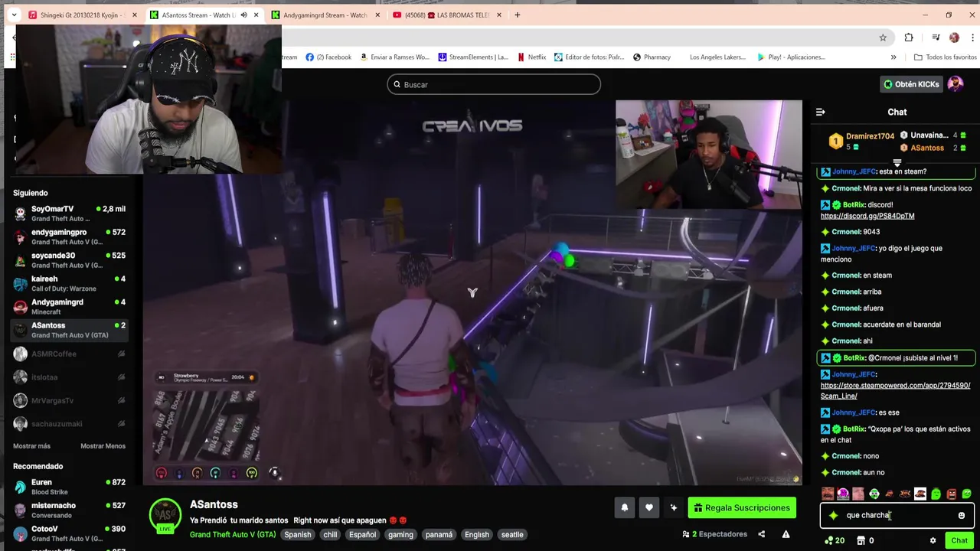The height and width of the screenshot is (551, 980).
Task: Open the browser extensions puzzle icon
Action: (x=909, y=37)
